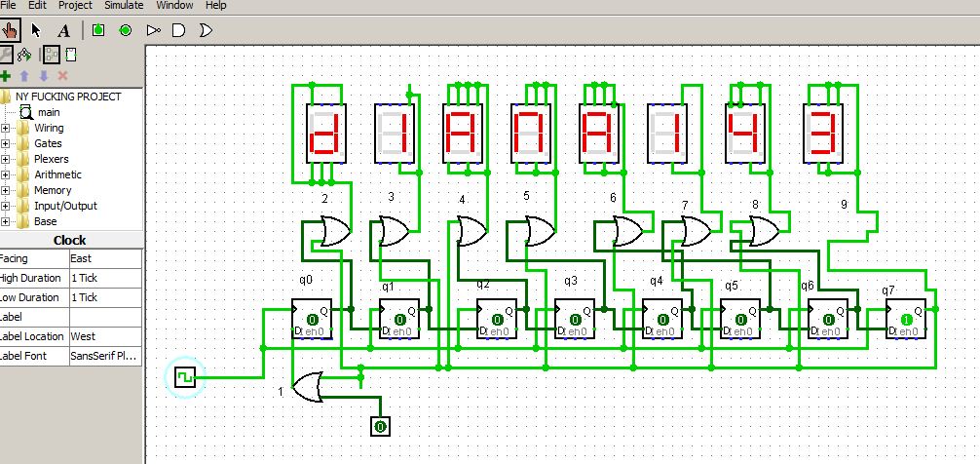
Task: Expand the Gates library folder
Action: pyautogui.click(x=5, y=143)
